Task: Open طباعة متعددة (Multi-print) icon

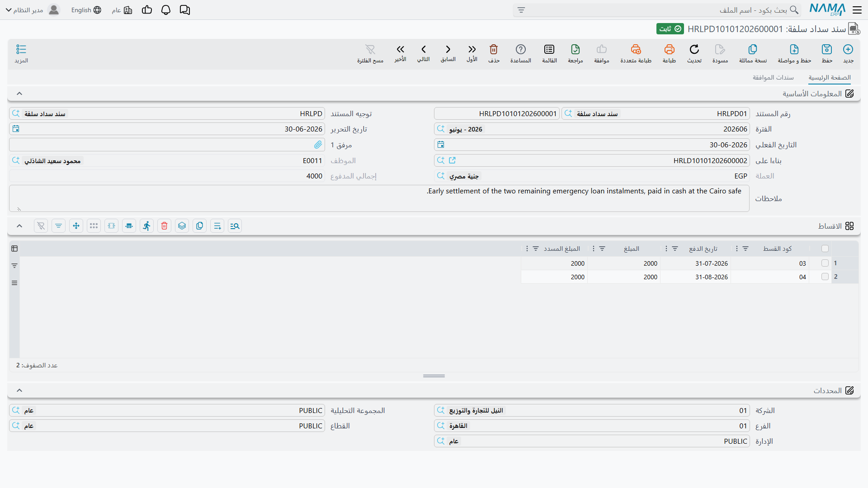Action: tap(636, 49)
